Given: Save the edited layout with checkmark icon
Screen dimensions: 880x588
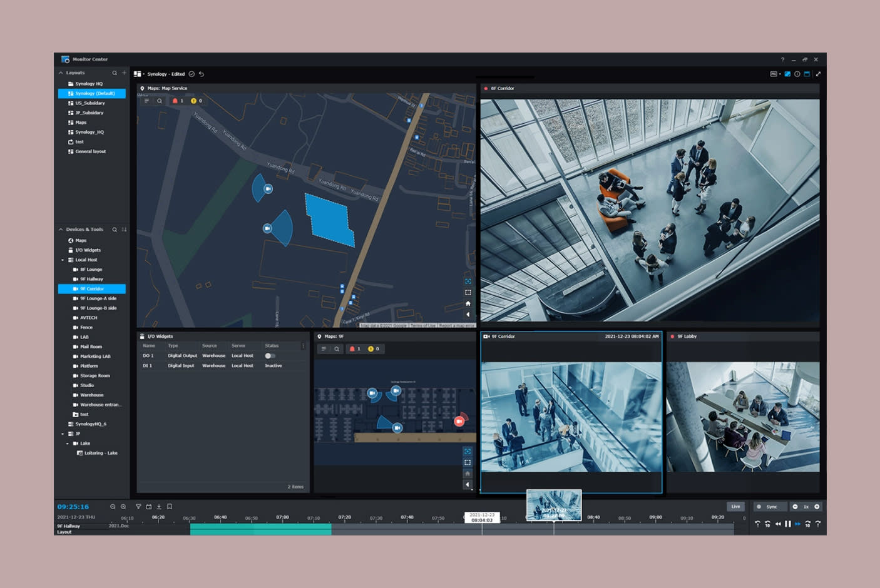Looking at the screenshot, I should 192,74.
